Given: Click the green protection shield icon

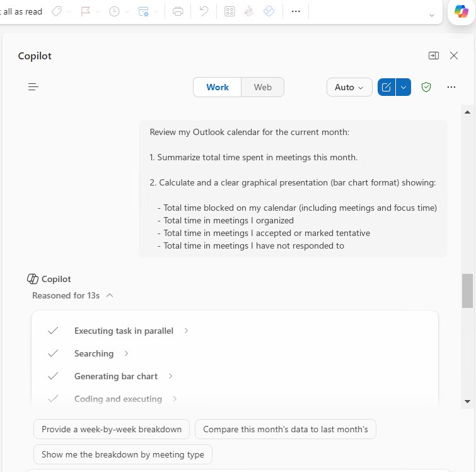Looking at the screenshot, I should 426,87.
